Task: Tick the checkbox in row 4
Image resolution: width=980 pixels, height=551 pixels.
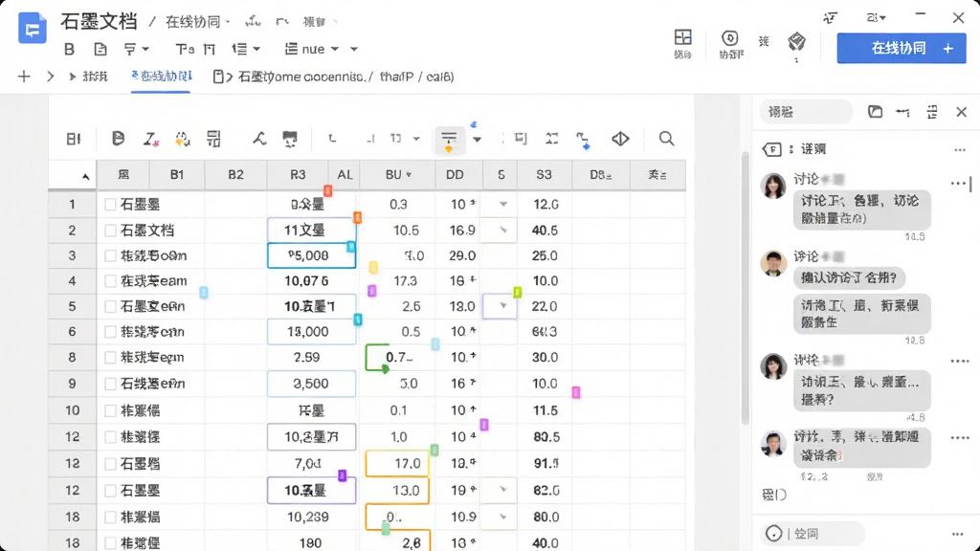Action: click(x=110, y=281)
